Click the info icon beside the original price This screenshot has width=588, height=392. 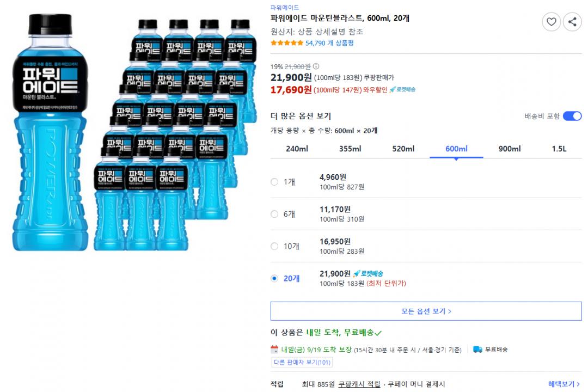tap(316, 66)
